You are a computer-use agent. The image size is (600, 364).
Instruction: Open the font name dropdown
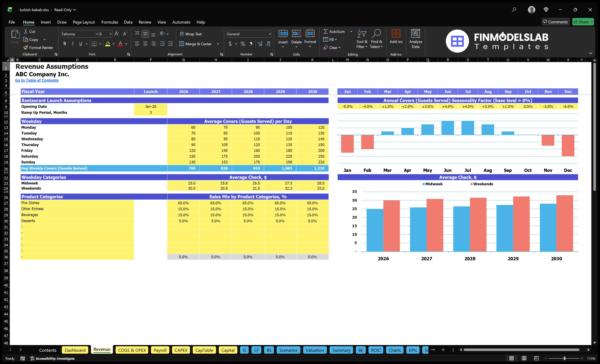pyautogui.click(x=96, y=34)
